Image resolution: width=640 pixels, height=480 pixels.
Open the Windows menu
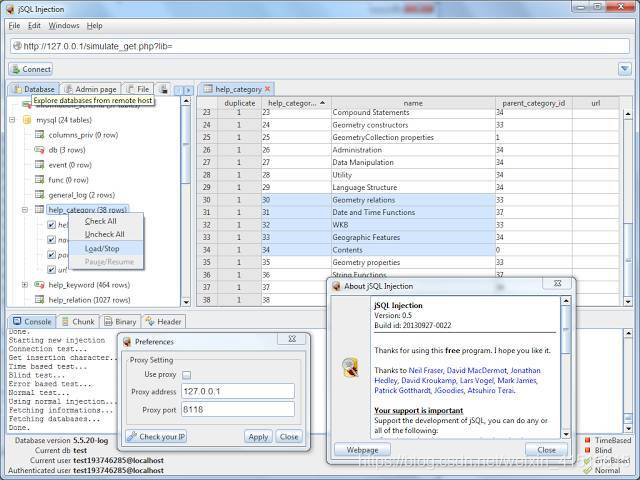64,26
